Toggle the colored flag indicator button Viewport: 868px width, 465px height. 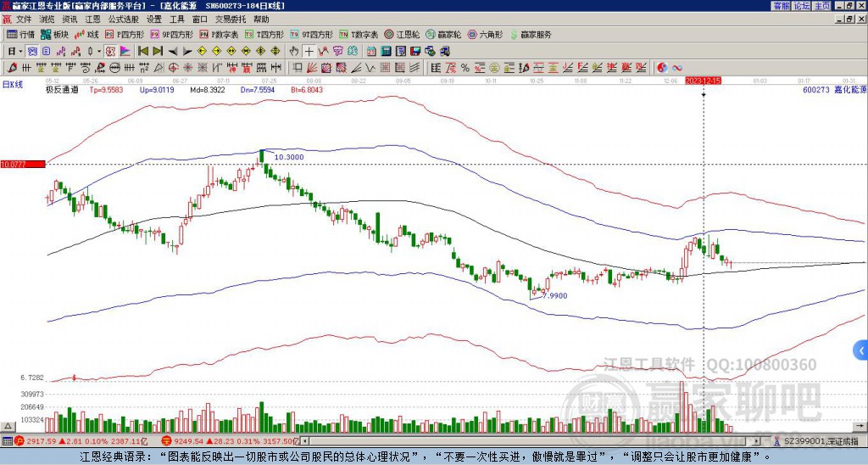click(x=125, y=51)
